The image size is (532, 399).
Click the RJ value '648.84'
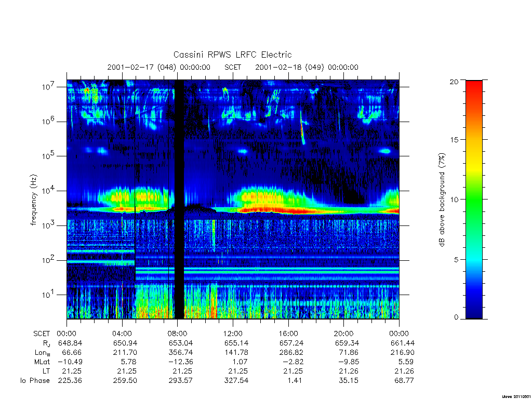pos(70,343)
